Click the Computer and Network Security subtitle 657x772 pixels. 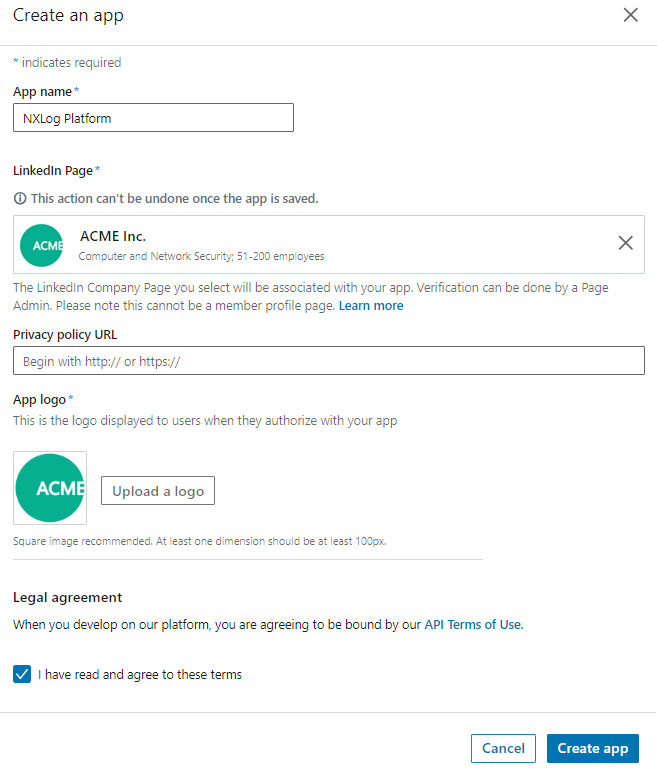201,257
